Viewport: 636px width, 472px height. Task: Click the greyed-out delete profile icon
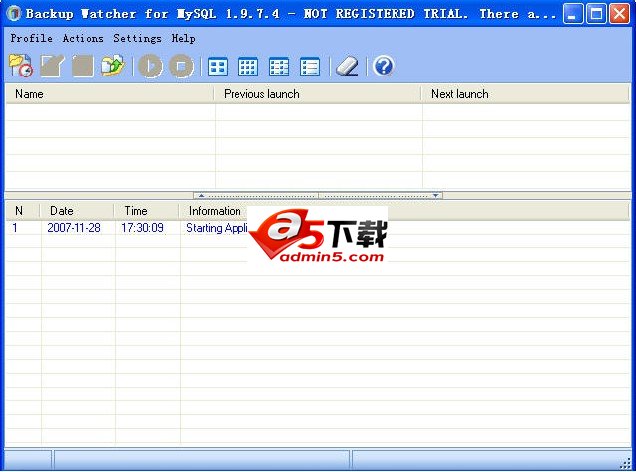[x=83, y=66]
